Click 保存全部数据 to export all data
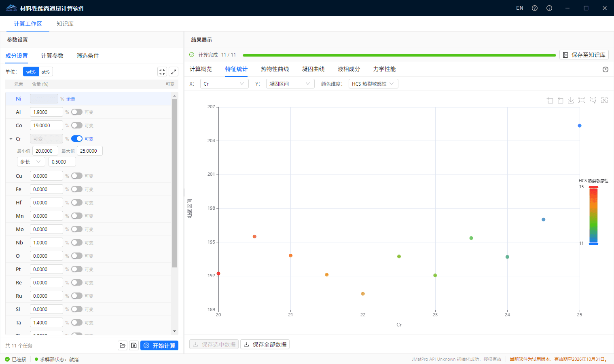The width and height of the screenshot is (614, 364). click(265, 344)
